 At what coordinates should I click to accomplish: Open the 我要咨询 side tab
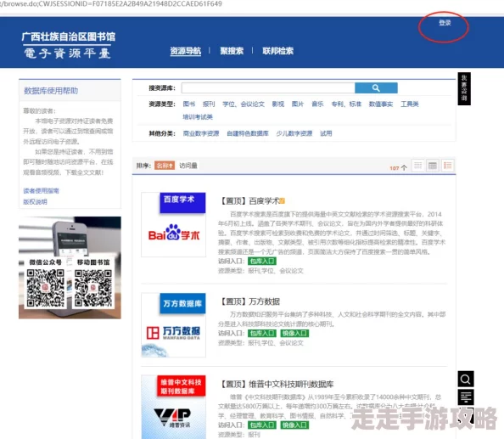[x=464, y=88]
